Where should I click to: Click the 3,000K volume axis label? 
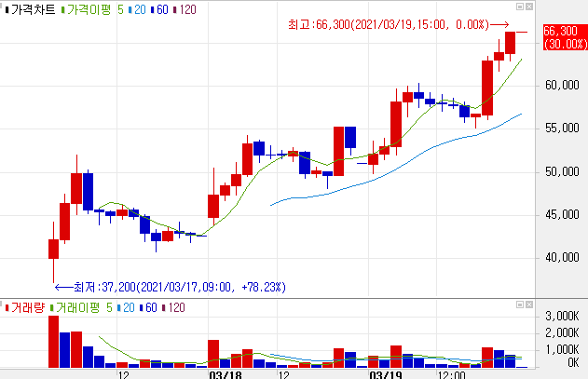tap(562, 317)
